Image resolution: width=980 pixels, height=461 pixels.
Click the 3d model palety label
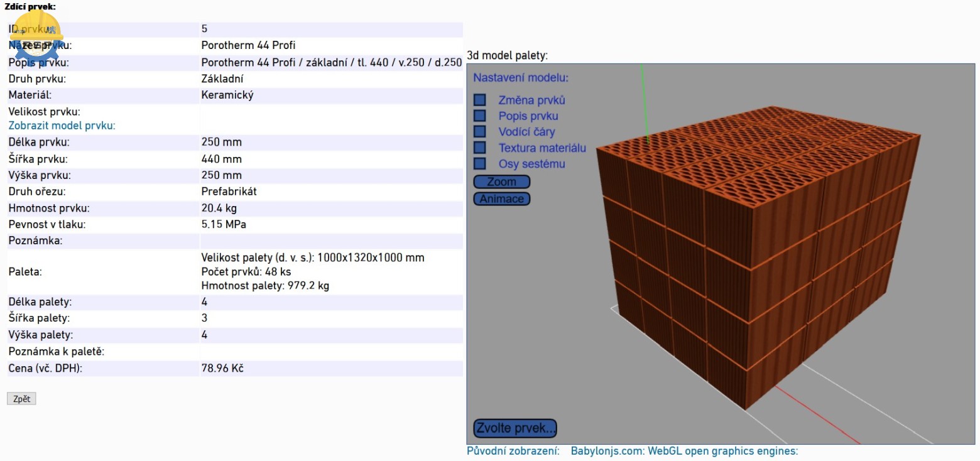[x=508, y=56]
